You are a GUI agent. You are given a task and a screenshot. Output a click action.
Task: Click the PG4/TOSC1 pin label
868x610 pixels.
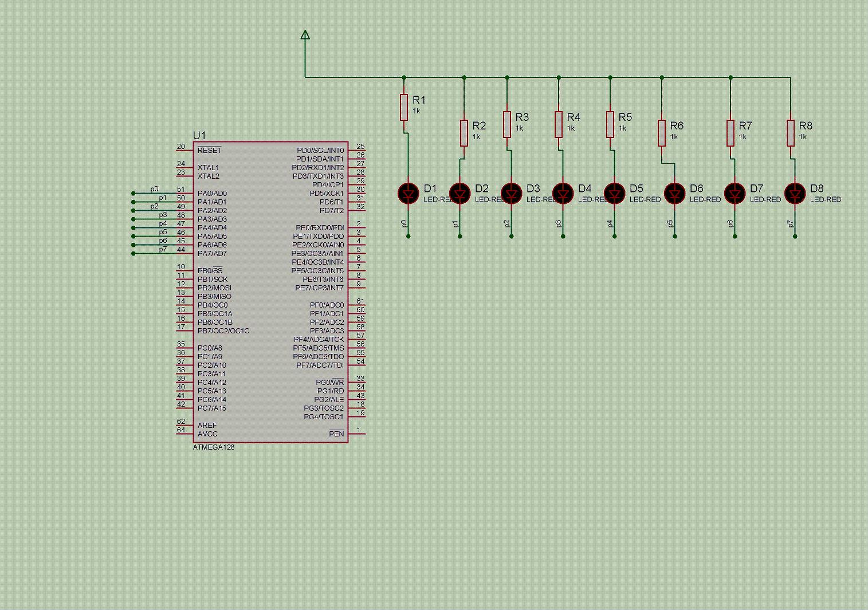[324, 417]
